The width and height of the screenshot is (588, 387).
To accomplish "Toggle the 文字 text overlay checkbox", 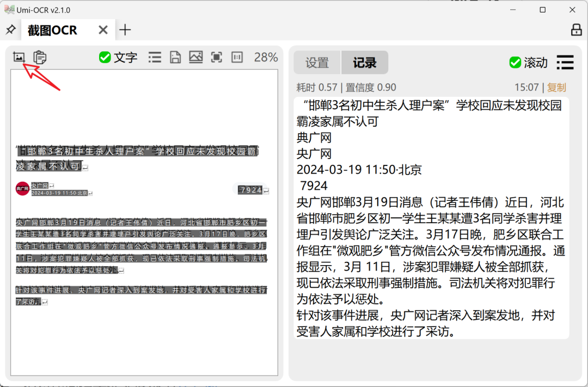I will [x=105, y=57].
